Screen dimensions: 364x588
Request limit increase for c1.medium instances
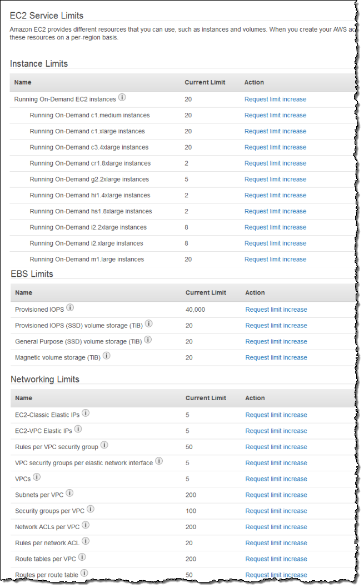[x=275, y=116]
